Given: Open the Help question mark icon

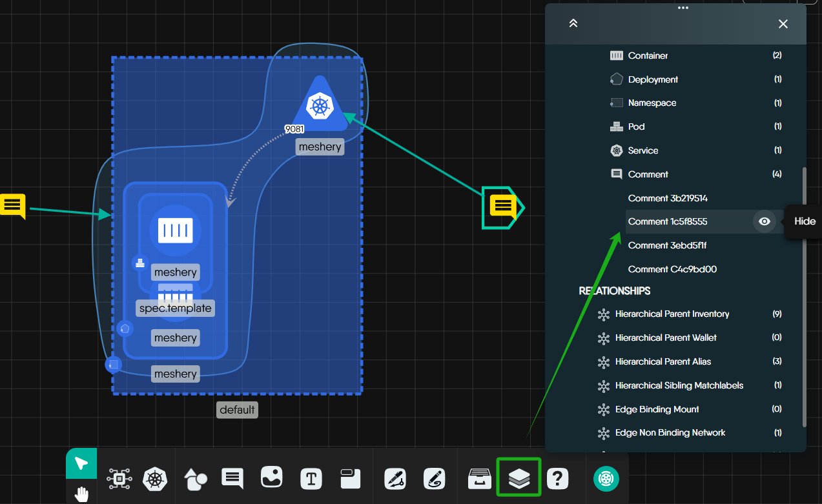Looking at the screenshot, I should coord(557,478).
